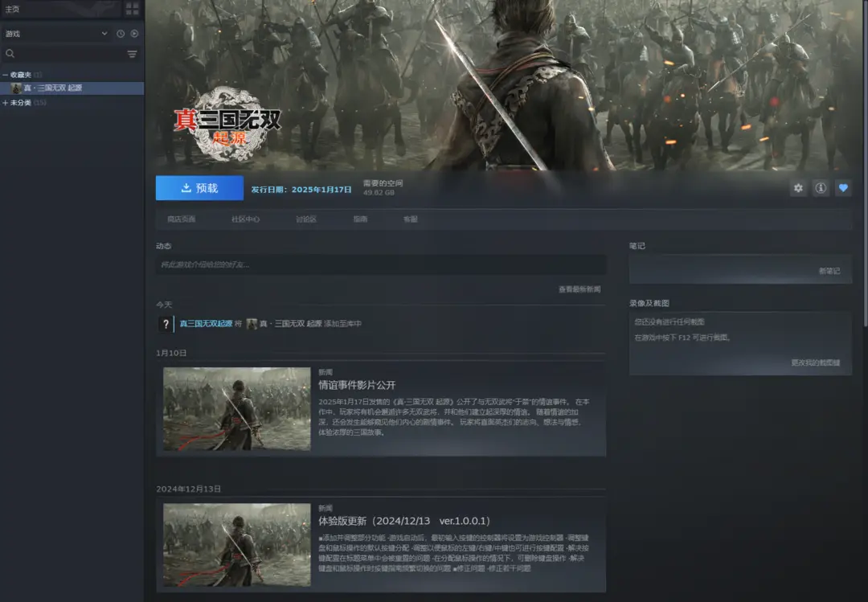Open the 游戏 filter dropdown

(x=56, y=34)
